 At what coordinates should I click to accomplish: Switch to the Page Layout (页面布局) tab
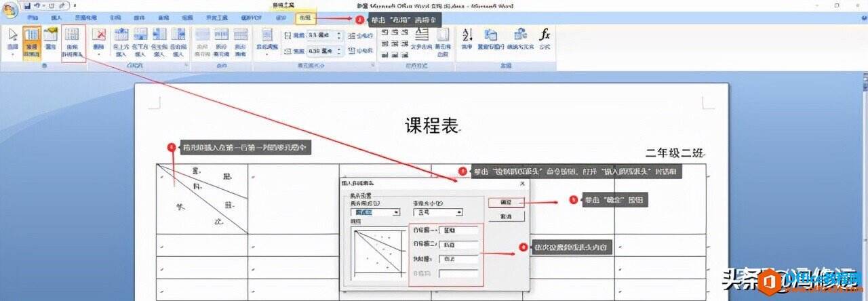85,18
